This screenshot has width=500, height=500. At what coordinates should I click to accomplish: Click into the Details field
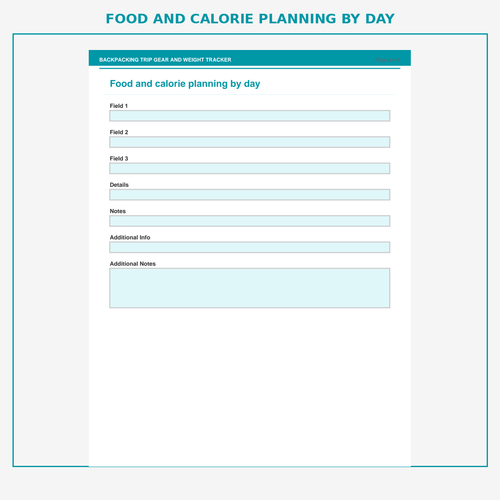tap(249, 195)
